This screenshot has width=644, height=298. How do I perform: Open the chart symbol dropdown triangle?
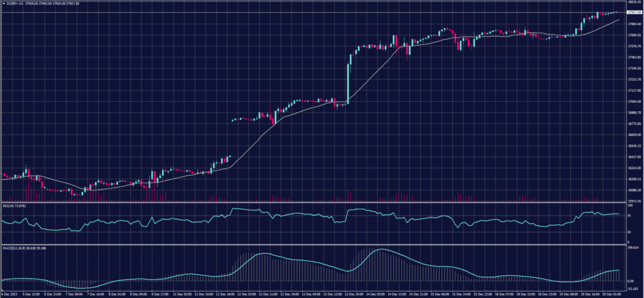3,3
